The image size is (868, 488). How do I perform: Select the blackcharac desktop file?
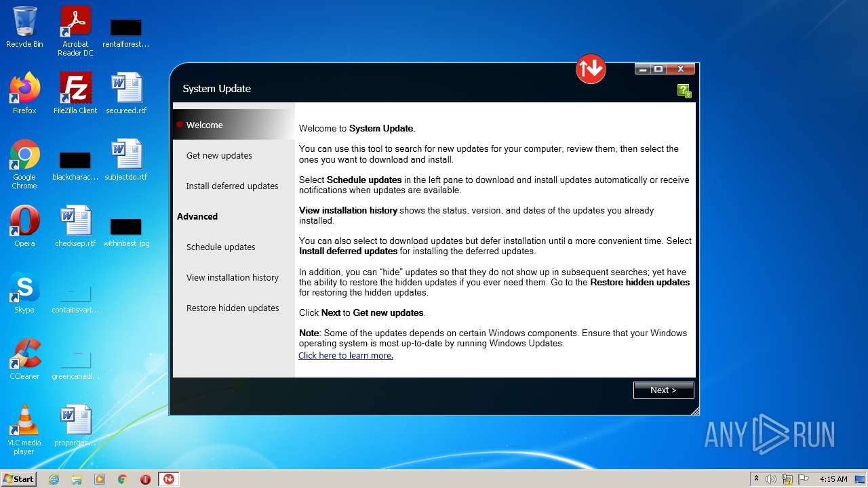[75, 166]
